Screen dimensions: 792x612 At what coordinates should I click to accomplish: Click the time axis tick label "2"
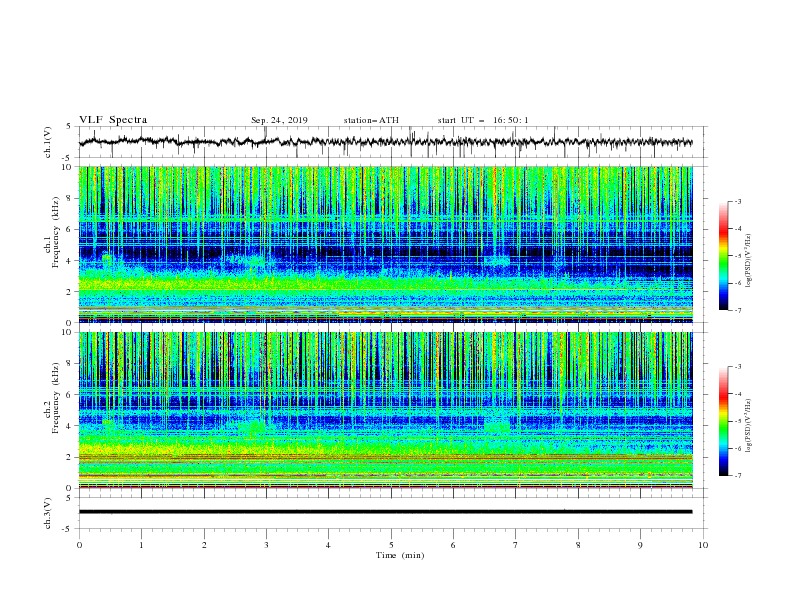204,545
